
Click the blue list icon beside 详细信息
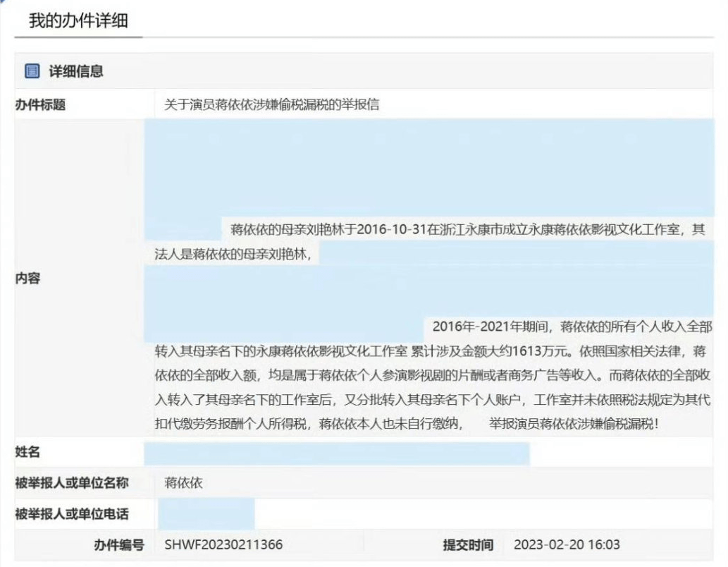point(31,71)
